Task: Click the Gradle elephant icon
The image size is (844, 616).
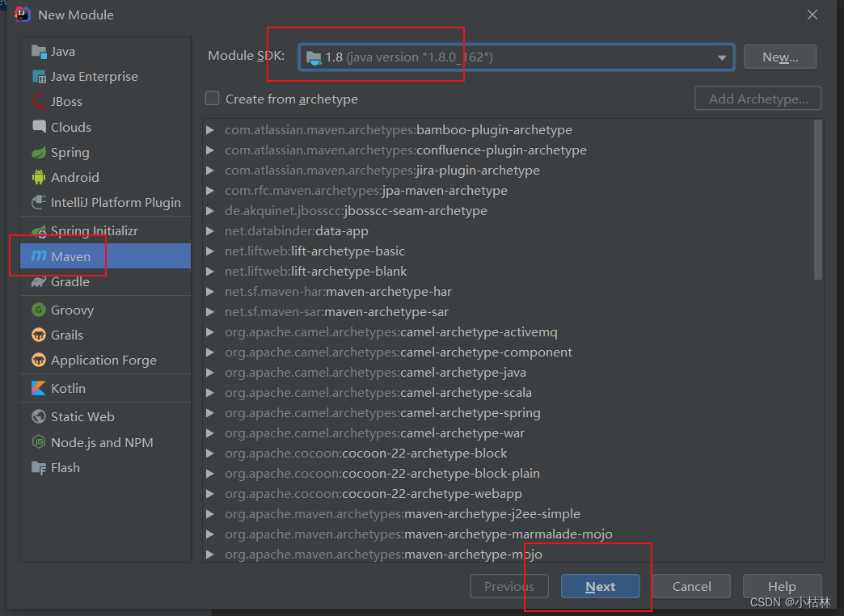Action: [39, 281]
